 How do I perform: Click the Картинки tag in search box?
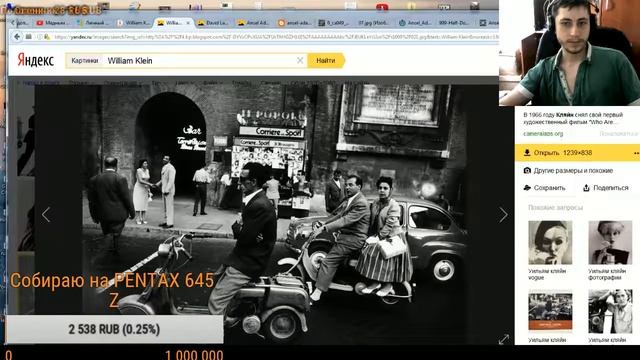pos(84,60)
